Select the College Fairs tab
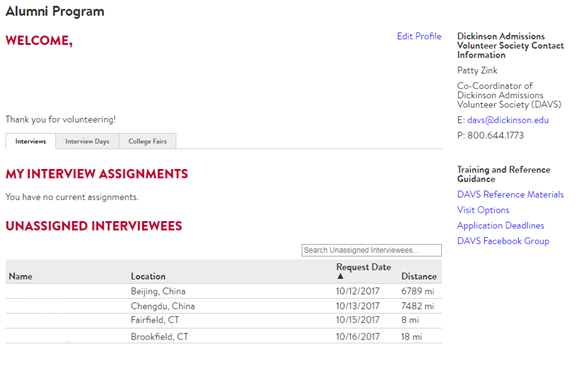This screenshot has height=367, width=579. pos(147,141)
